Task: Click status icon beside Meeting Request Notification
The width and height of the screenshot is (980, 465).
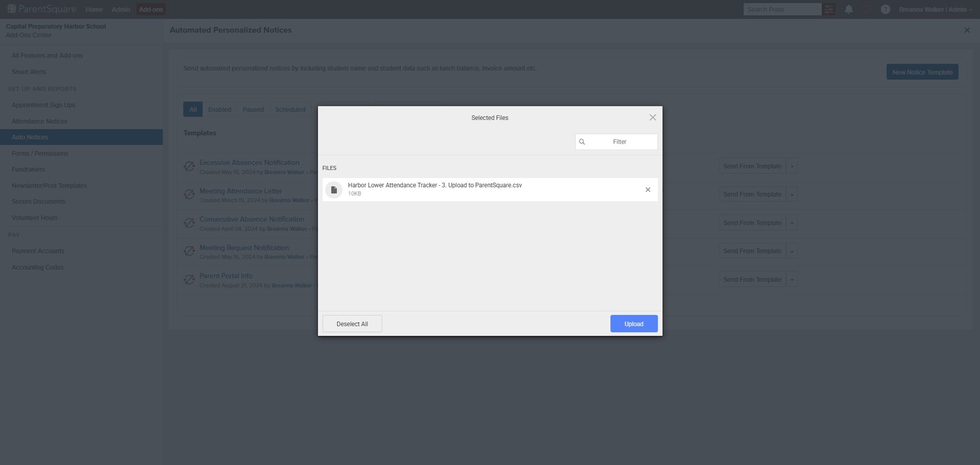Action: pyautogui.click(x=189, y=251)
